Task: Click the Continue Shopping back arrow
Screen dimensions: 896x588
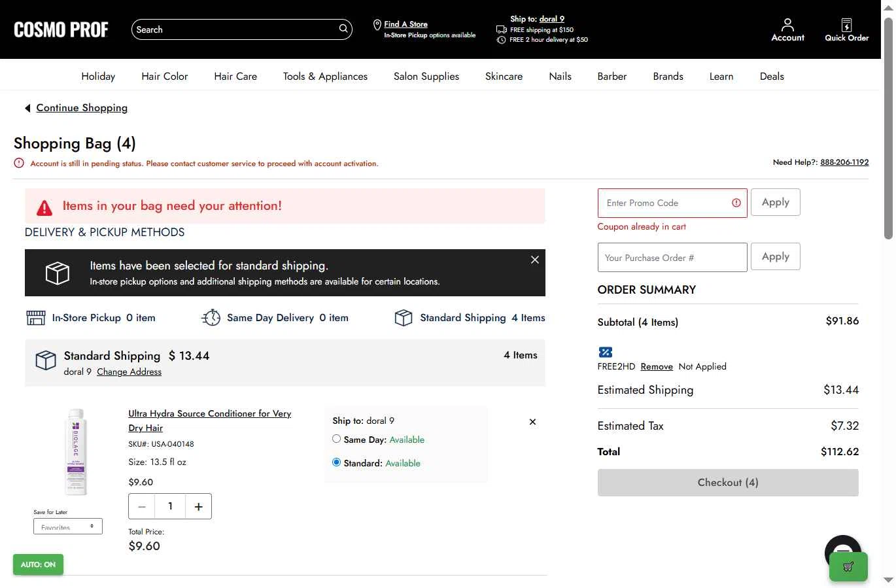Action: click(27, 108)
